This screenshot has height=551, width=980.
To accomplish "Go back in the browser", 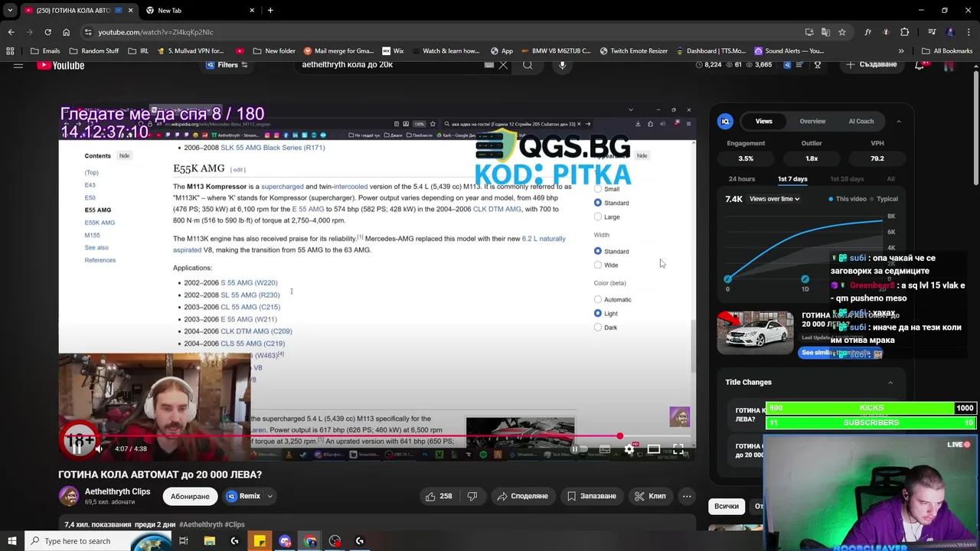I will point(11,32).
